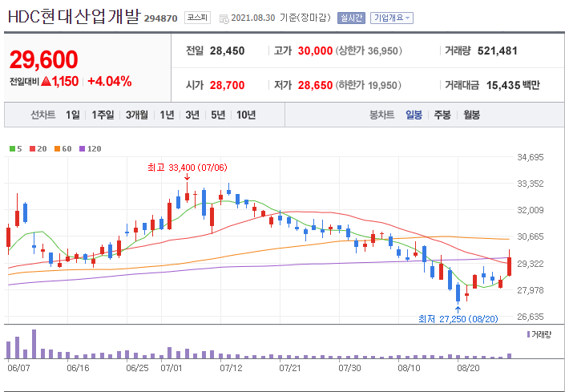Click the 전일 value 28,450

pyautogui.click(x=227, y=51)
